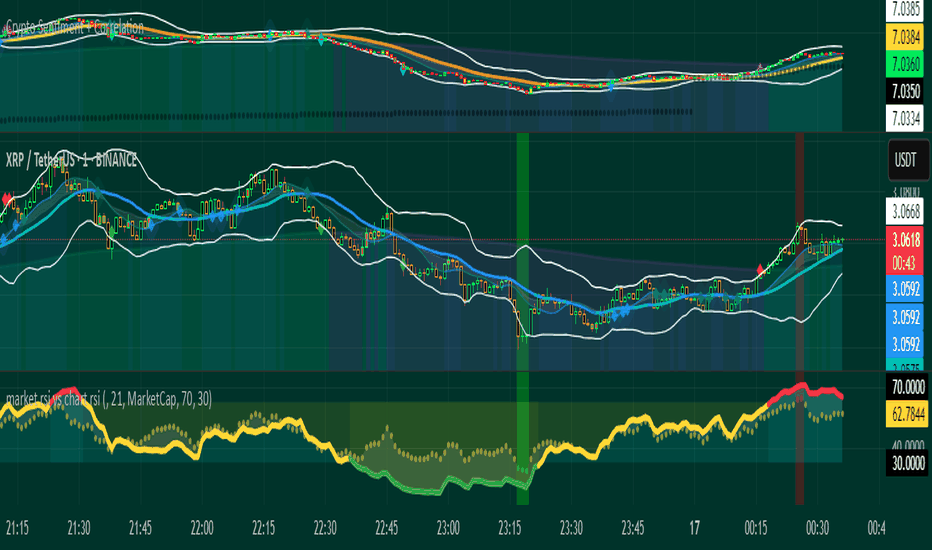Click the 21:15 time axis label
The width and height of the screenshot is (932, 550).
[x=17, y=527]
